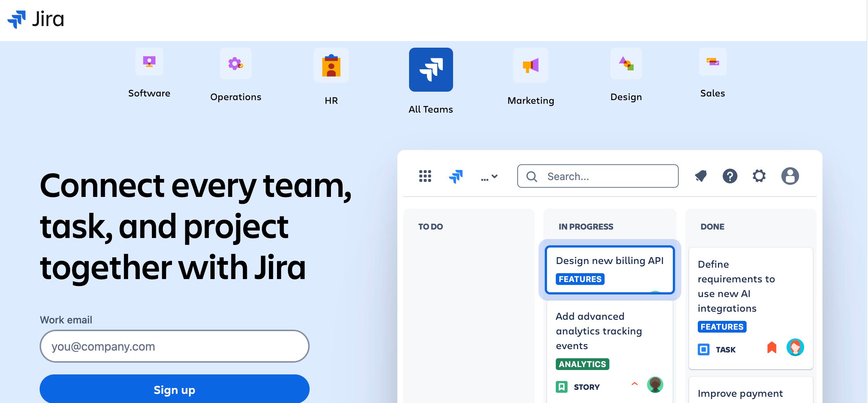Open settings gear icon in board
The height and width of the screenshot is (403, 868).
click(759, 176)
